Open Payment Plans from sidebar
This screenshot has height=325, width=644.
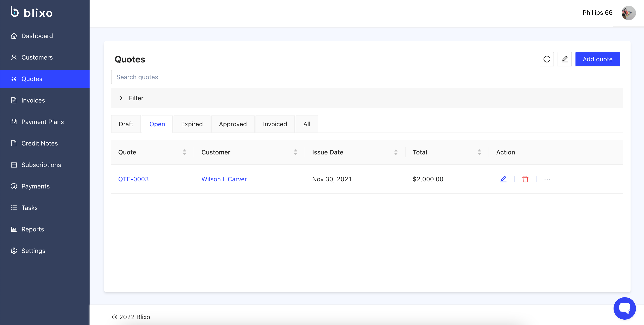[x=43, y=122]
